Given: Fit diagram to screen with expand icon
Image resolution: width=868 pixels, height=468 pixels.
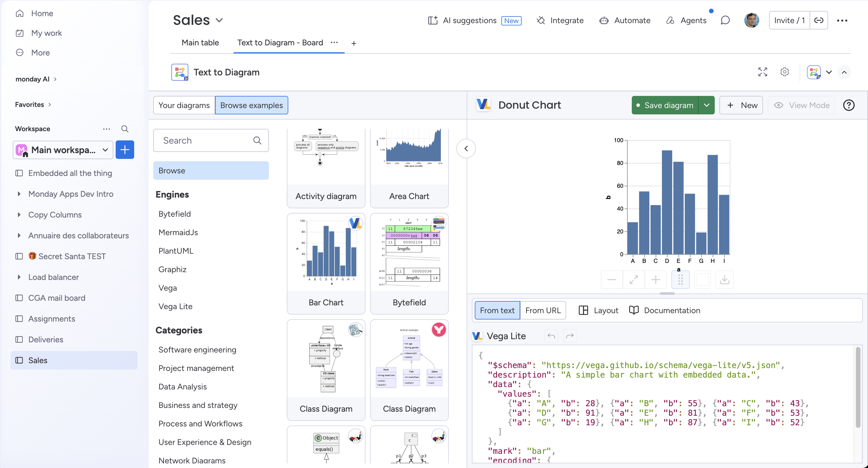Looking at the screenshot, I should [634, 280].
